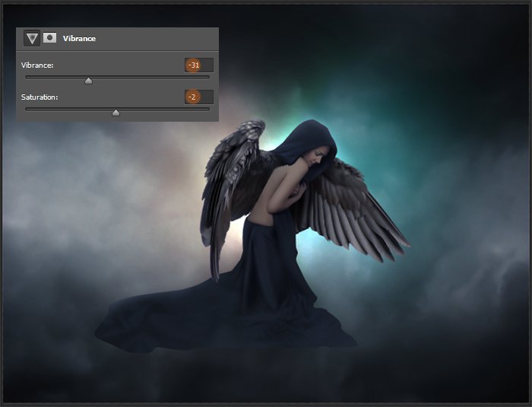Grab the Saturation slider handle
Image resolution: width=532 pixels, height=407 pixels.
116,112
